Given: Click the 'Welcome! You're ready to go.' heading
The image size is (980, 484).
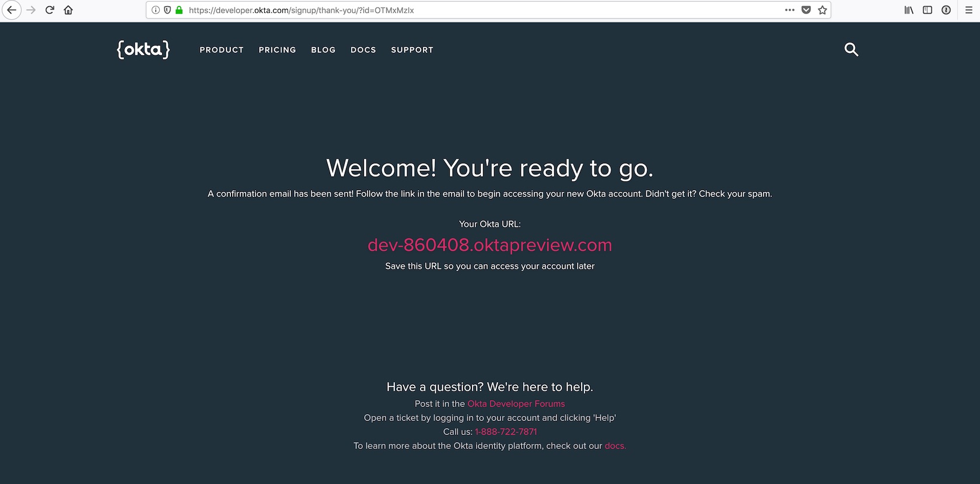Looking at the screenshot, I should [x=490, y=169].
